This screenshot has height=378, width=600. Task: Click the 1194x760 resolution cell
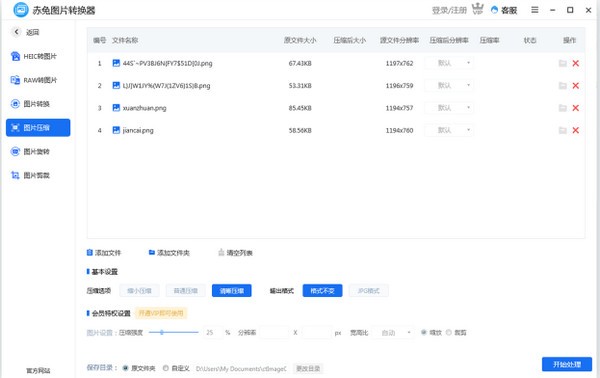pyautogui.click(x=399, y=130)
